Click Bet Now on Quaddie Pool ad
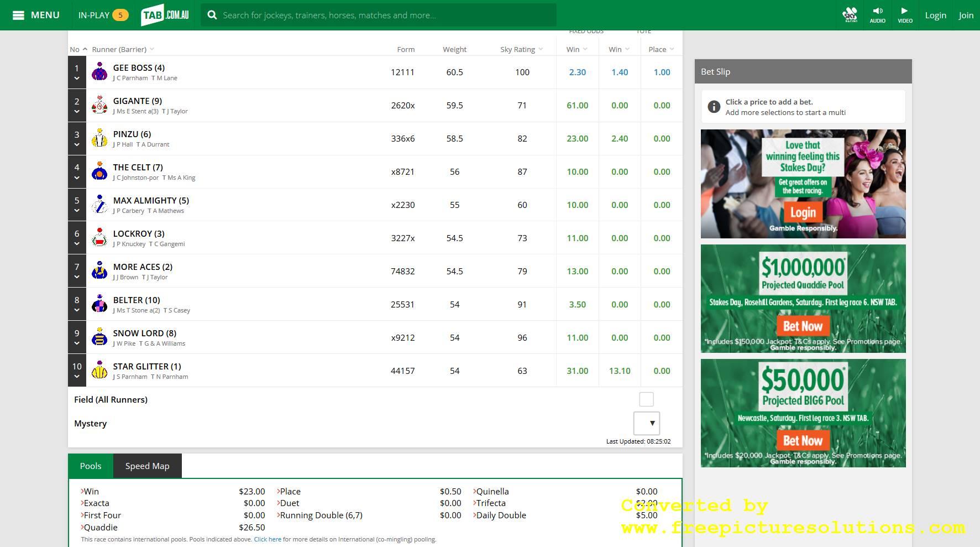The height and width of the screenshot is (547, 980). [803, 326]
